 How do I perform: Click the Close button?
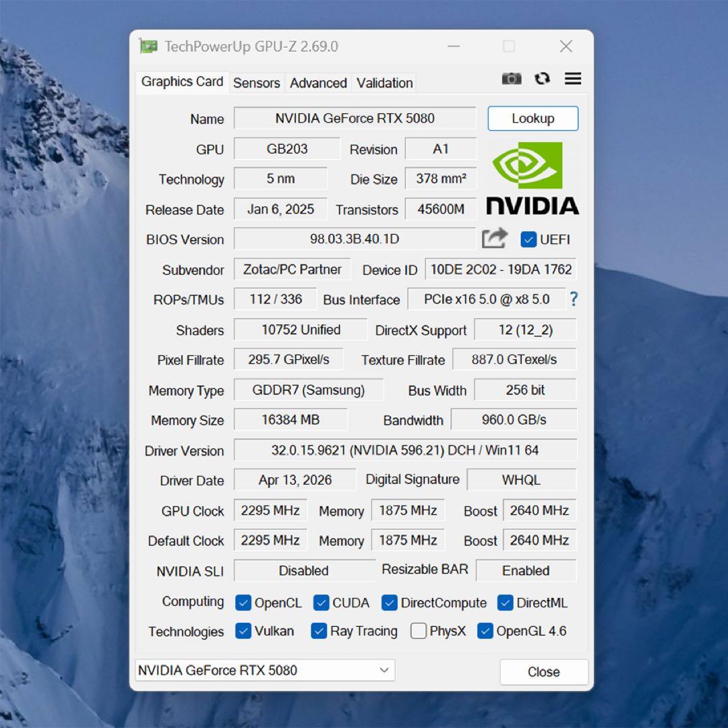coord(544,672)
